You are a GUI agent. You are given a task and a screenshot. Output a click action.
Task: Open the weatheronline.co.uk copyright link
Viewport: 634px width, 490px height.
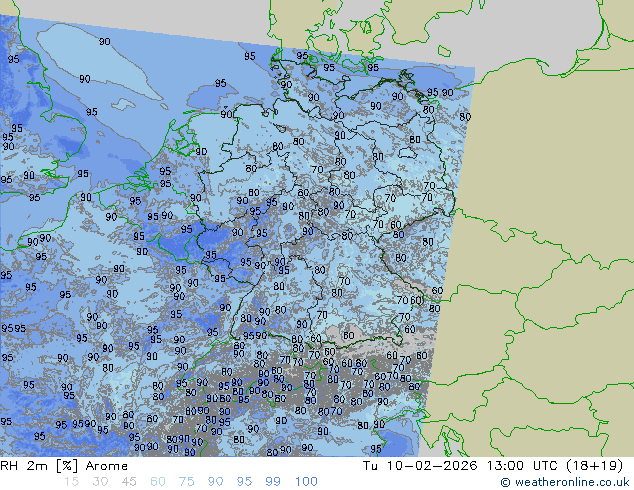click(x=565, y=482)
